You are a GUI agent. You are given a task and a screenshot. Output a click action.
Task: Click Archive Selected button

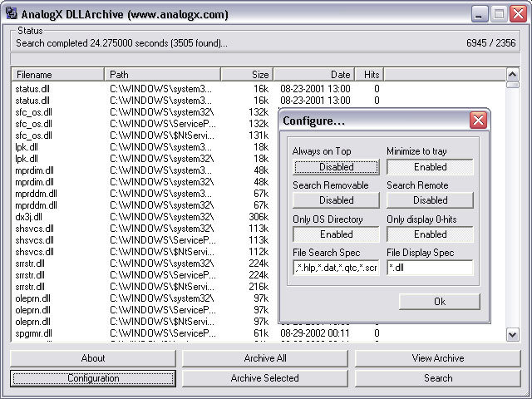point(265,378)
